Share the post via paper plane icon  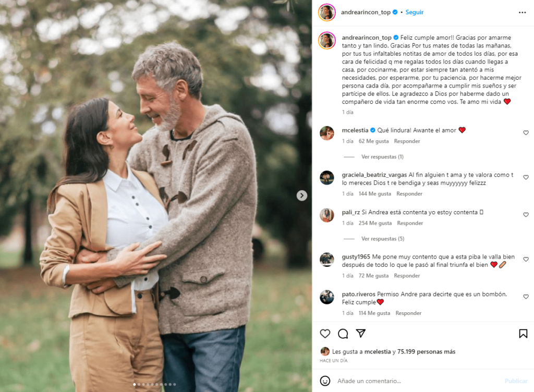click(361, 334)
